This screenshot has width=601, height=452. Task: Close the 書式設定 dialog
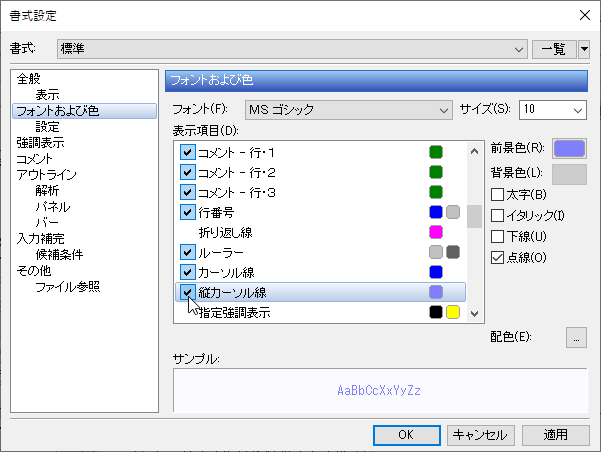pyautogui.click(x=585, y=15)
